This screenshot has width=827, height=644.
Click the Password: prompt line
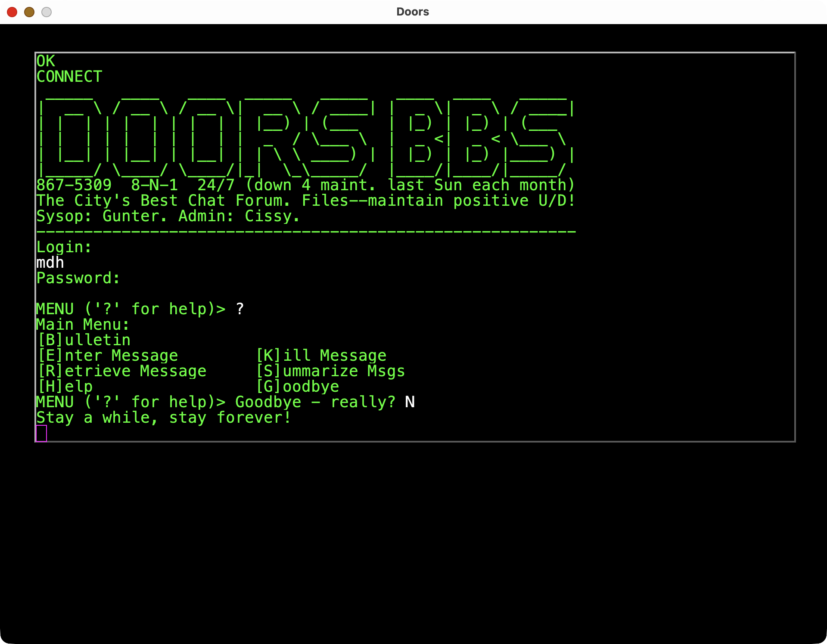78,278
